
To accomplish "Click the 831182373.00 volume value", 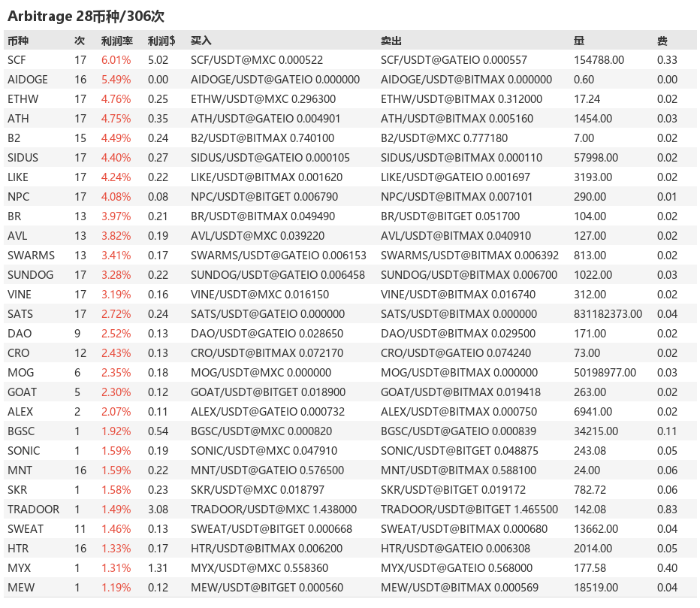I will [608, 314].
